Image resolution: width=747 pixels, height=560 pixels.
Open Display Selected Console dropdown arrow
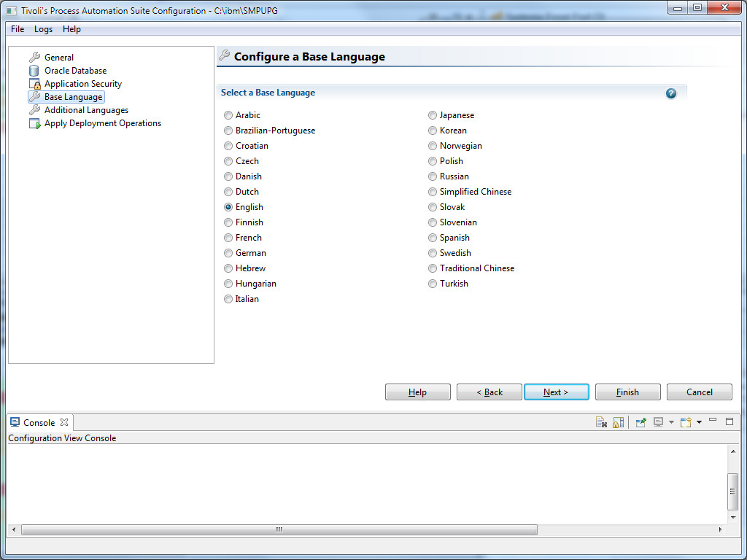coord(671,422)
